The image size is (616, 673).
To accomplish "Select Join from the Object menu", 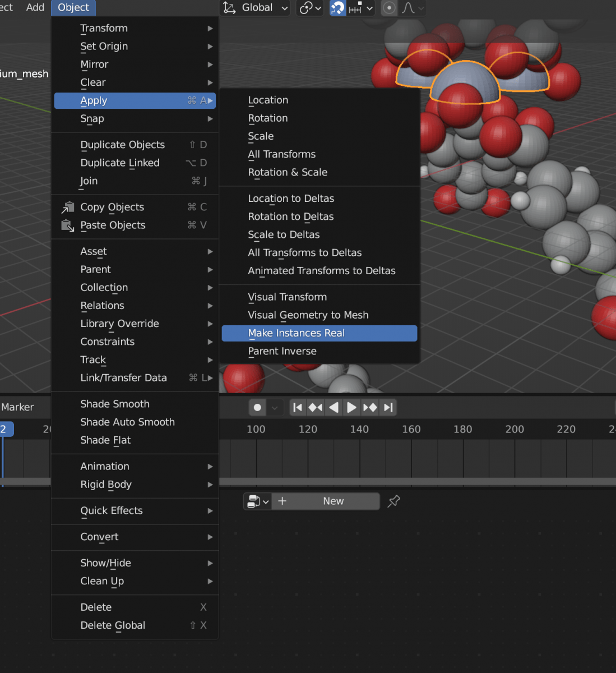I will (x=135, y=181).
